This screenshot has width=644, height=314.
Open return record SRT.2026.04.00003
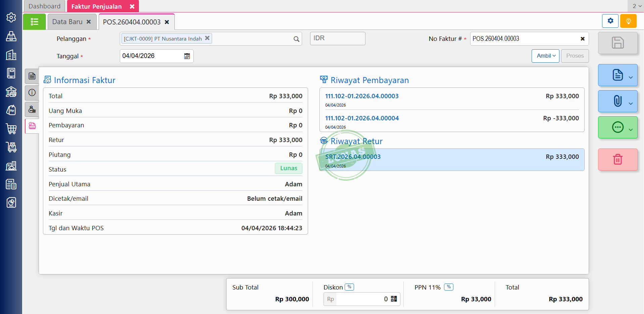point(353,157)
